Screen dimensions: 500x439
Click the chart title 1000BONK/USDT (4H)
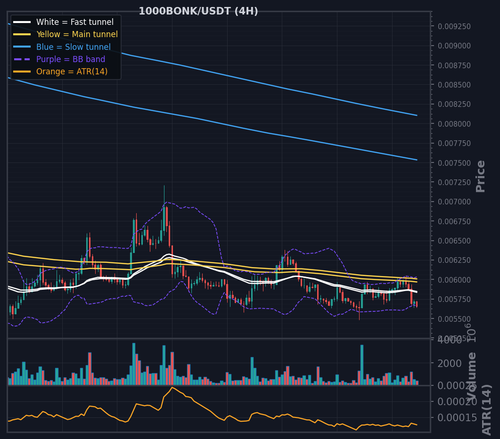click(198, 11)
